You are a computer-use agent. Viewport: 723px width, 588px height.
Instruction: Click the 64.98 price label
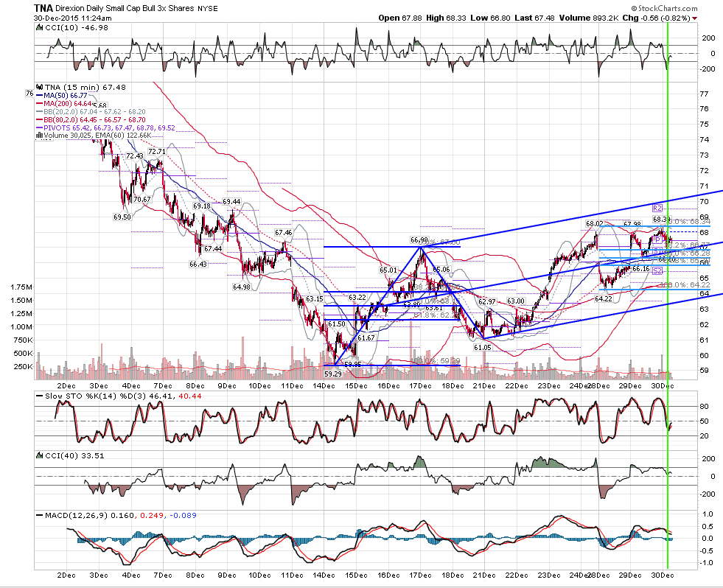242,287
